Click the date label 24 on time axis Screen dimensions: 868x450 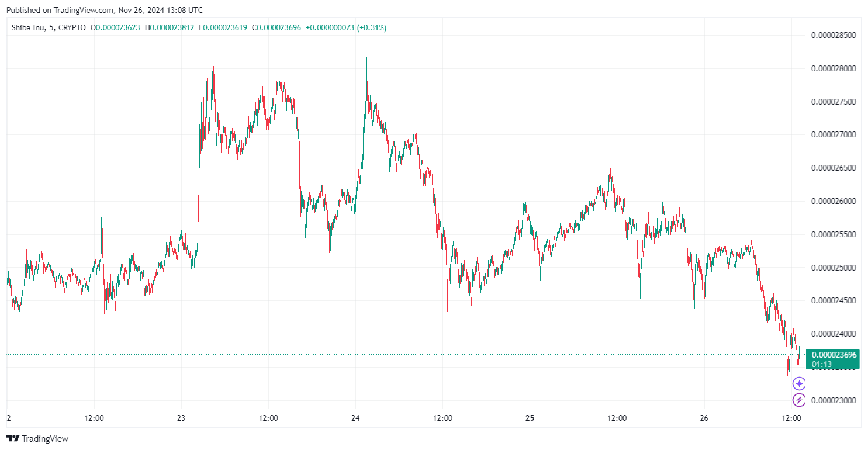[355, 418]
